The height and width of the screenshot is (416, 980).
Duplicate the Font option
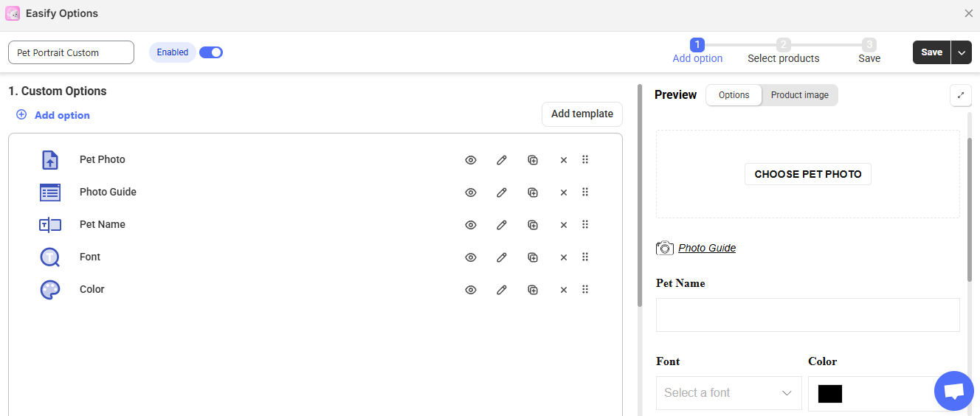click(533, 257)
